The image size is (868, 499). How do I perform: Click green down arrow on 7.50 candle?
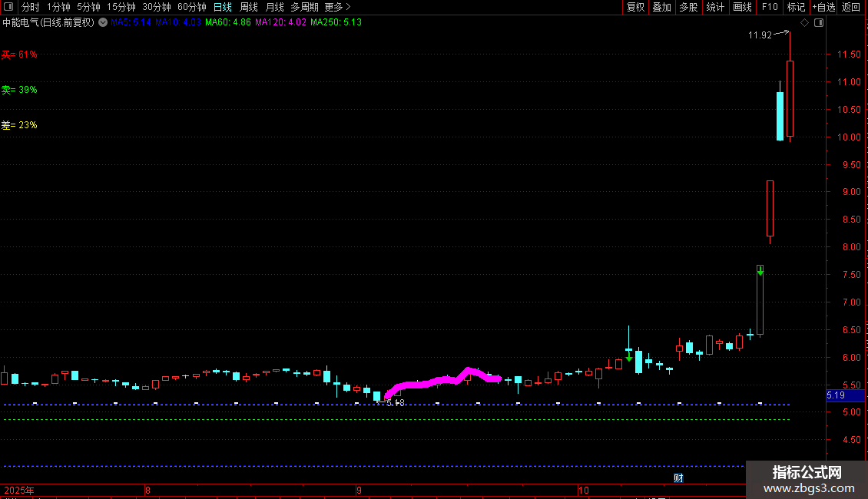(x=760, y=270)
